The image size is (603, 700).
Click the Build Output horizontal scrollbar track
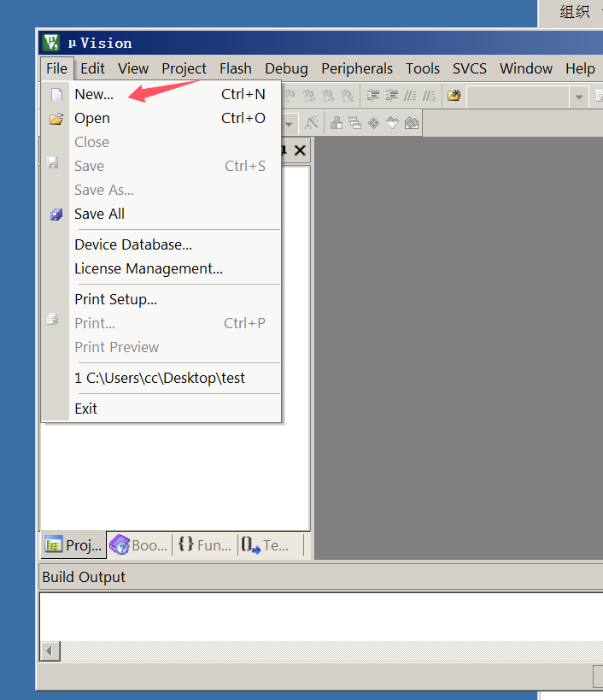[x=332, y=651]
